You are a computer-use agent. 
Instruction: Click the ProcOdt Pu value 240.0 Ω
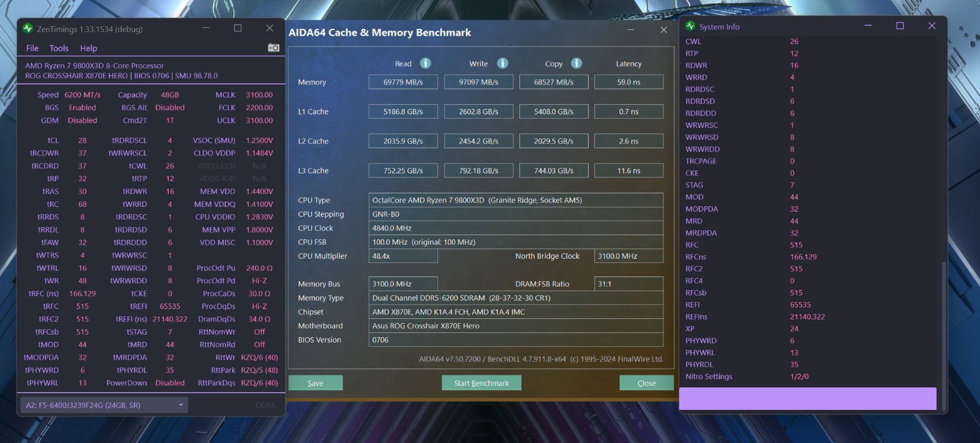point(260,268)
